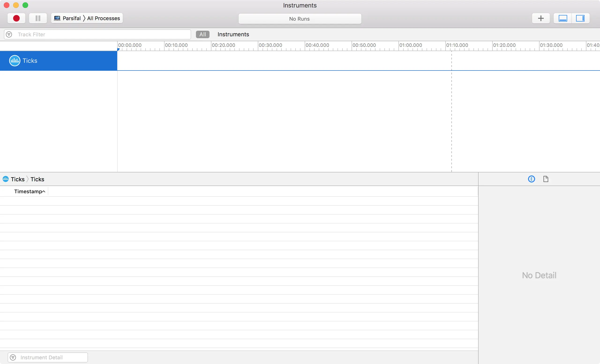Image resolution: width=600 pixels, height=364 pixels.
Task: Sort by the Timestamp column header
Action: [28, 192]
